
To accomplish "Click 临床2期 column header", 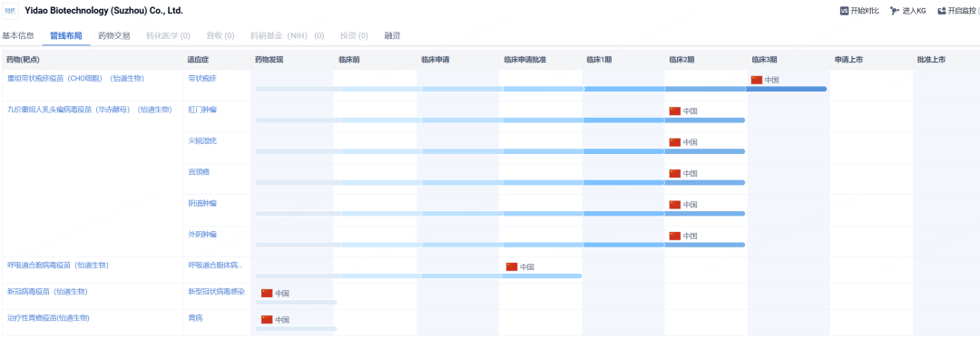I will [681, 60].
